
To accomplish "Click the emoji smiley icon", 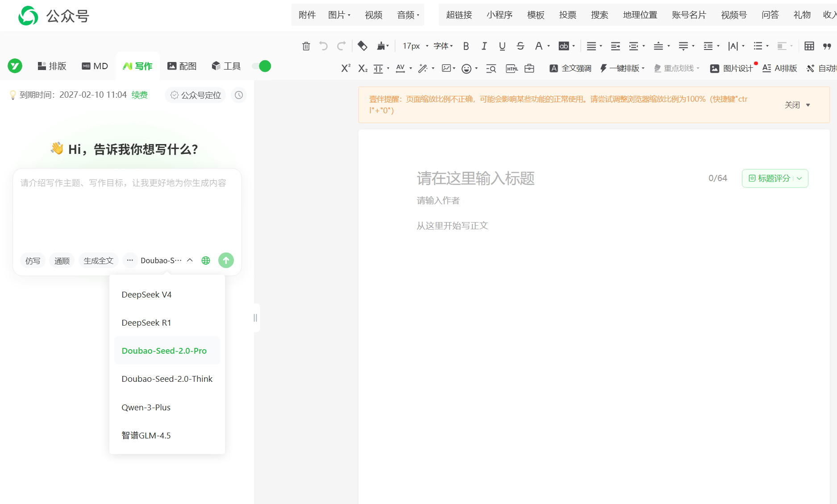I will coord(466,68).
